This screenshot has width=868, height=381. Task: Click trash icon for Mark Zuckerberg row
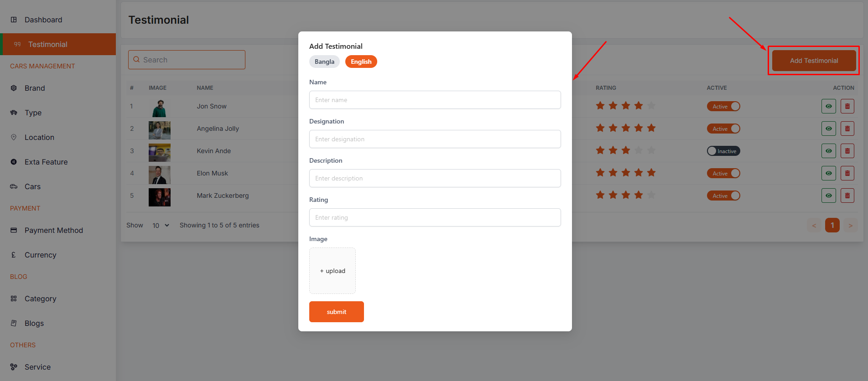tap(847, 196)
